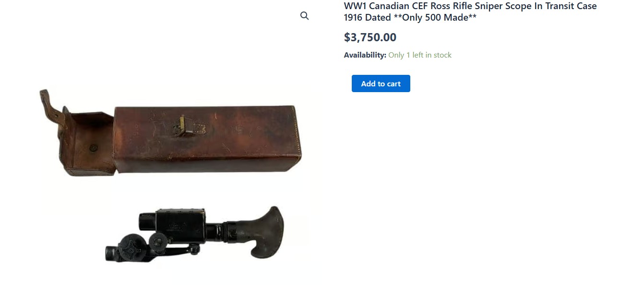Screen dimensions: 644x285
Task: Click '1916 Dated' in the product title
Action: click(367, 18)
